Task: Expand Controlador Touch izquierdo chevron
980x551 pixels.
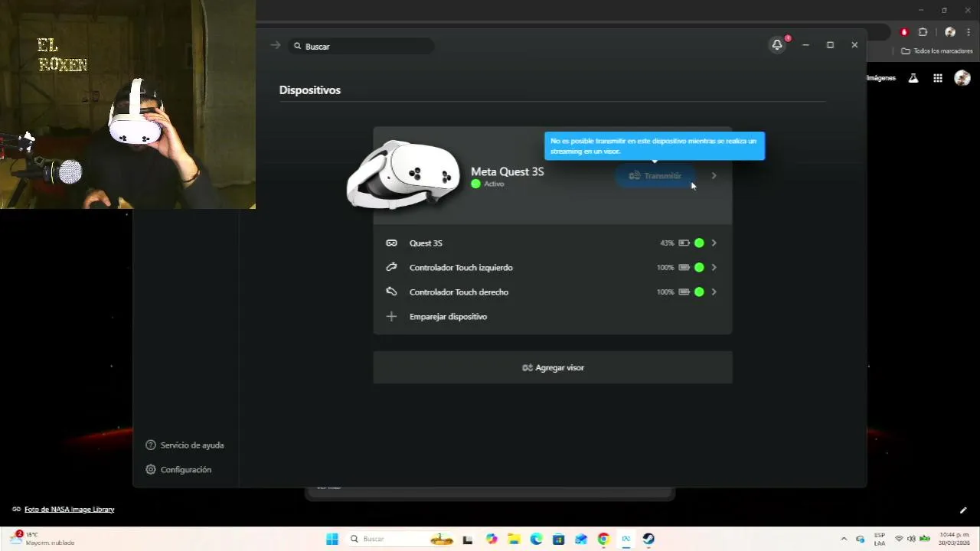Action: point(714,267)
